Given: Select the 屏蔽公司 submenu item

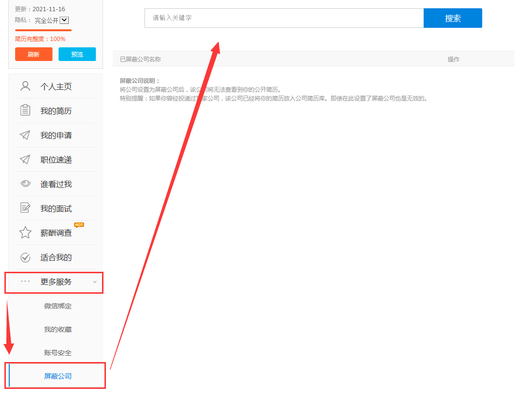Looking at the screenshot, I should (x=58, y=376).
